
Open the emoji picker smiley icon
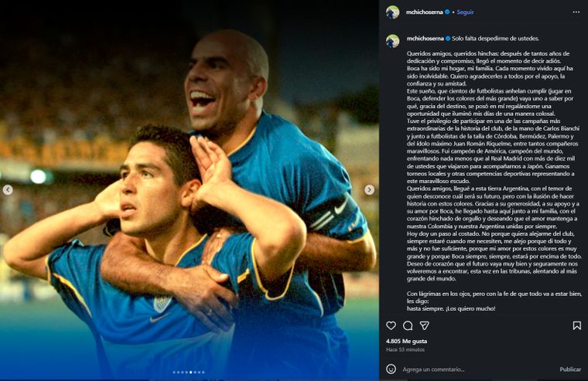click(391, 369)
